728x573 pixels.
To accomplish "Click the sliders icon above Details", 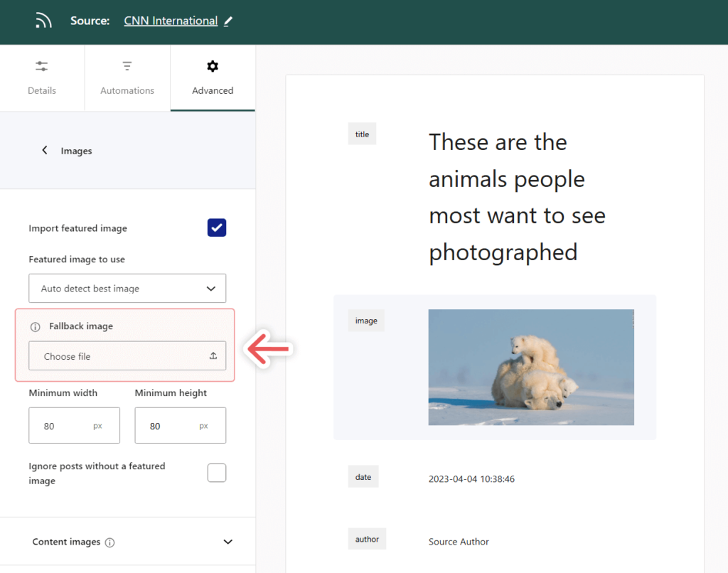I will (x=41, y=65).
